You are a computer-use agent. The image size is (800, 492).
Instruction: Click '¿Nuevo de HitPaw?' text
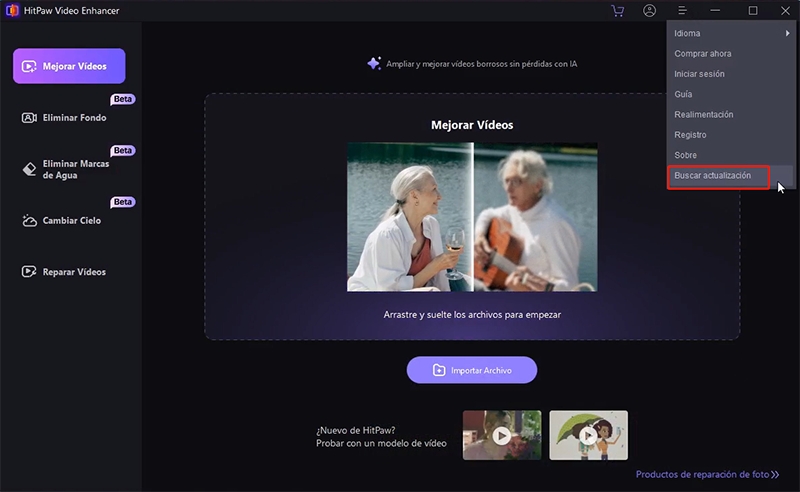click(356, 430)
